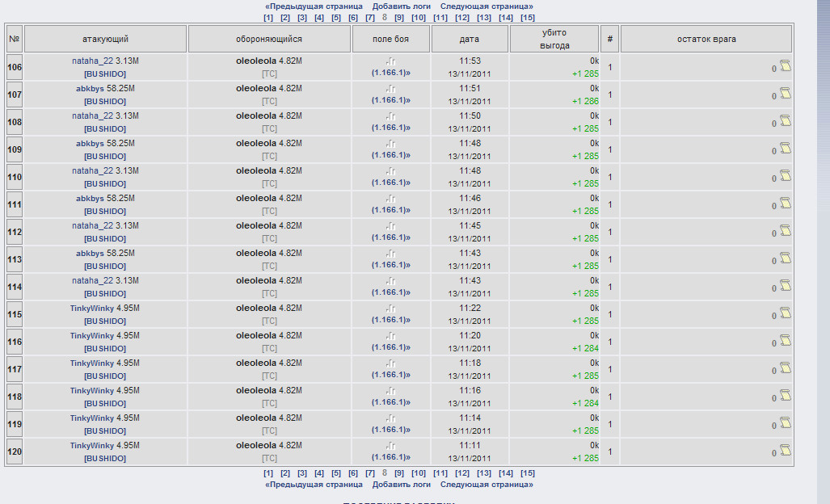830x504 pixels.
Task: Open the report scroll icon in row 106
Action: [785, 66]
